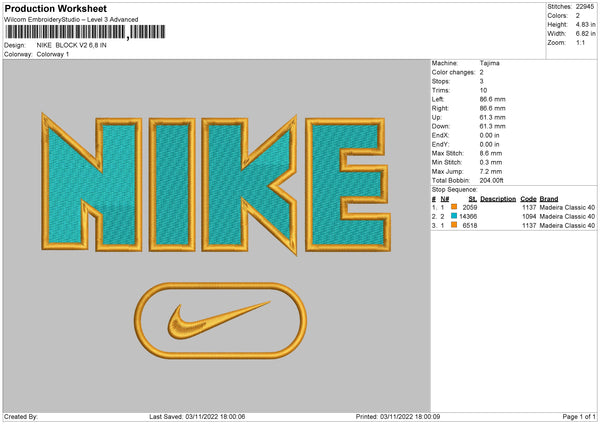Click the Stitches value '22945'
This screenshot has height=424, width=600.
[585, 7]
